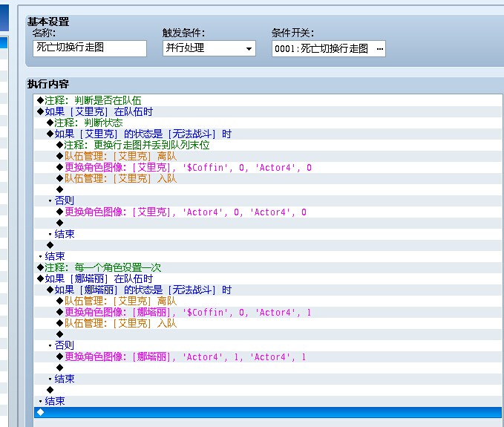Select the second 否则 row below 娜塔丽
504x427 pixels.
point(268,345)
